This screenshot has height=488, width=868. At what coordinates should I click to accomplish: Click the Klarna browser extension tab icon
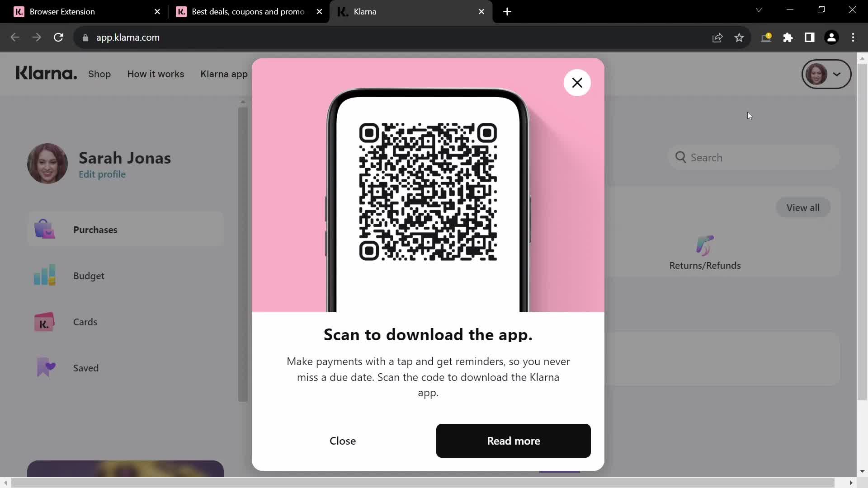click(x=19, y=11)
